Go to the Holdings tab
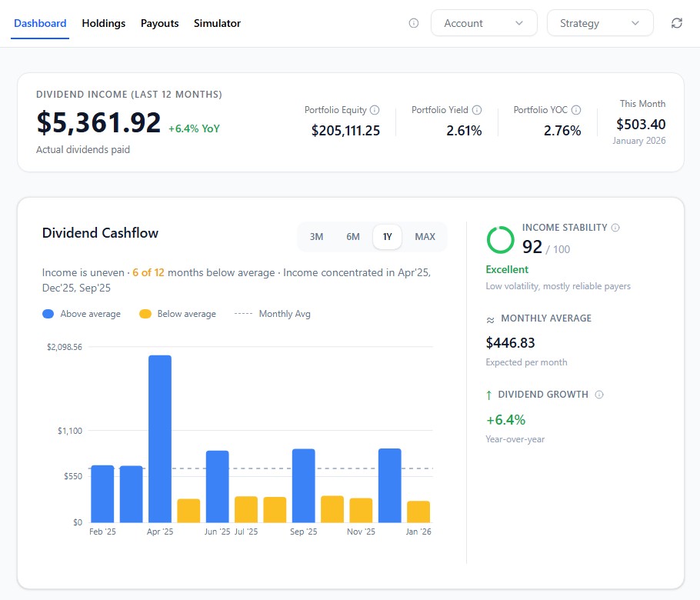The width and height of the screenshot is (700, 600). click(x=103, y=23)
